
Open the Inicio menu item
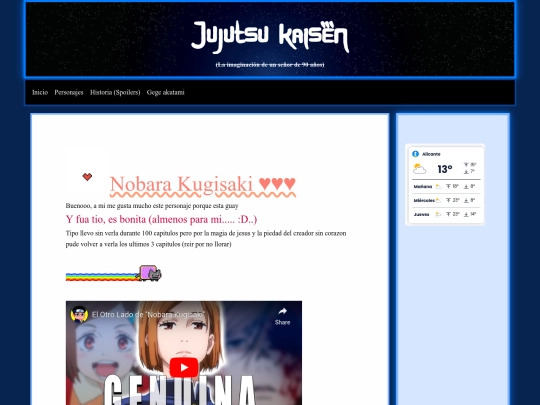[40, 92]
